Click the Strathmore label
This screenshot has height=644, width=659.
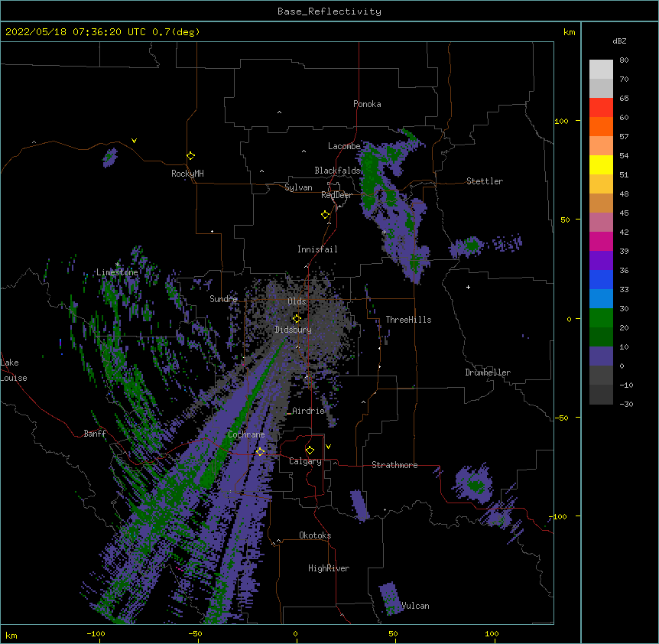coord(394,465)
